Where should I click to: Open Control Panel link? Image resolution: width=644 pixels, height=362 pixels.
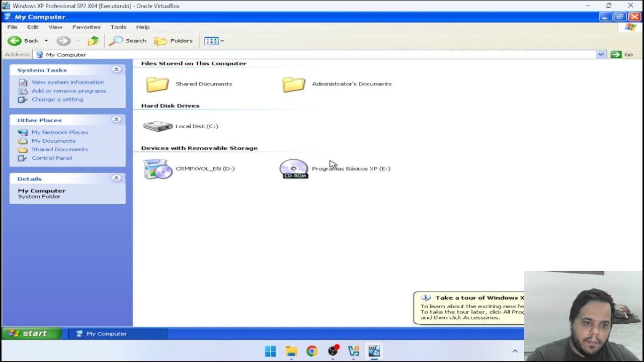coord(52,158)
